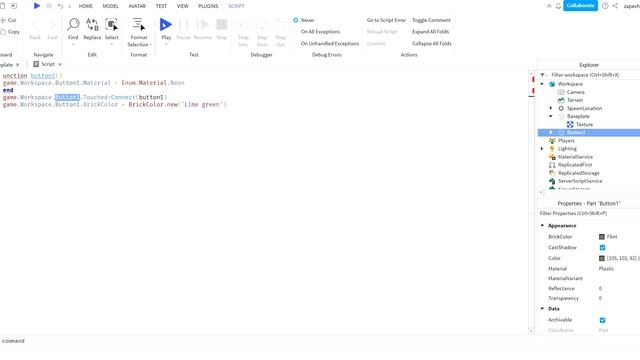Select the Never debug errors option
This screenshot has height=360, width=640.
(296, 20)
